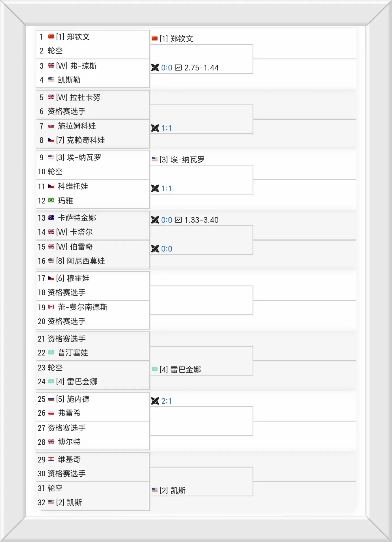The width and height of the screenshot is (392, 542).
Task: Click head-to-head icon beside 1.33-3.40 odds
Action: tap(155, 220)
